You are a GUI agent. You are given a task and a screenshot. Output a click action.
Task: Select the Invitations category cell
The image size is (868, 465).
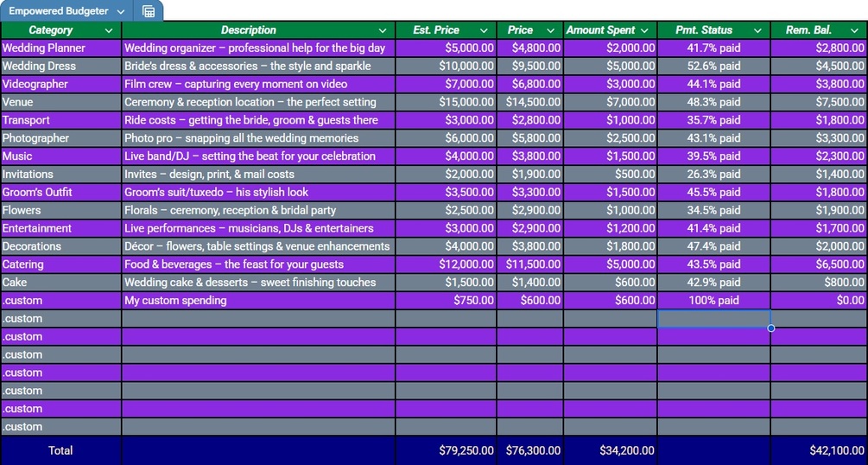[61, 174]
